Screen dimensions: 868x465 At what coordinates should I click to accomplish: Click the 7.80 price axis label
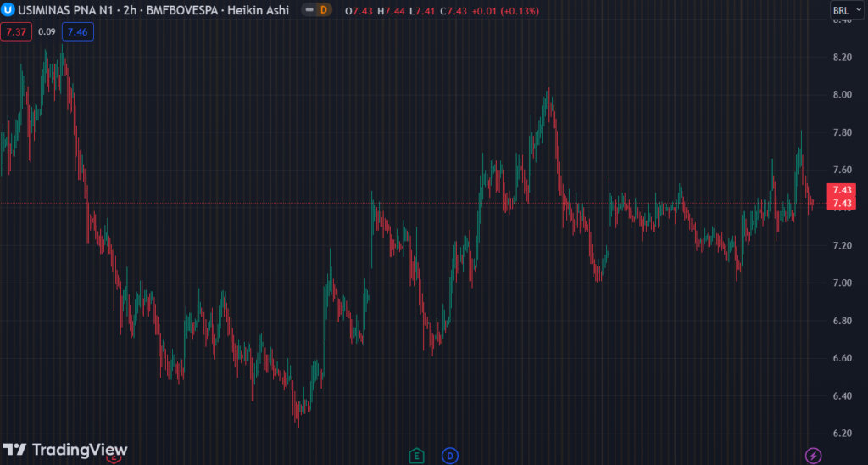pyautogui.click(x=842, y=132)
